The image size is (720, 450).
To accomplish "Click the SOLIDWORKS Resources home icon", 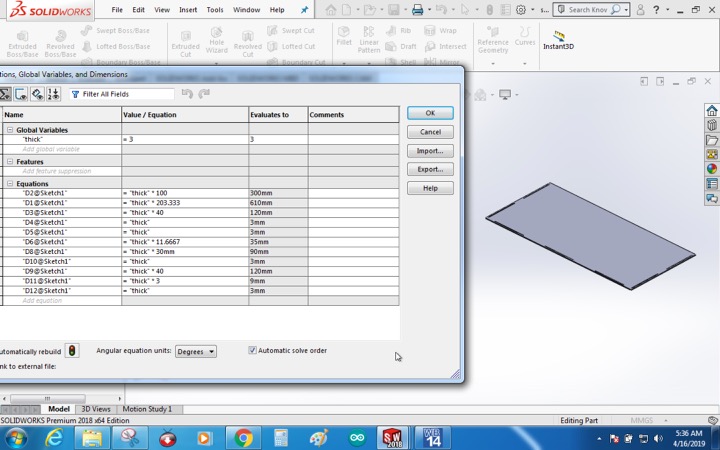I will [x=712, y=111].
